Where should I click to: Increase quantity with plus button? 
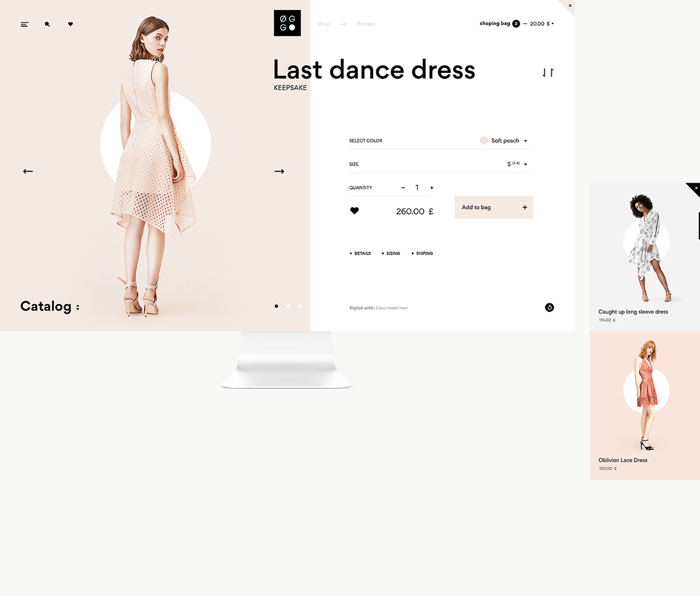click(x=432, y=187)
